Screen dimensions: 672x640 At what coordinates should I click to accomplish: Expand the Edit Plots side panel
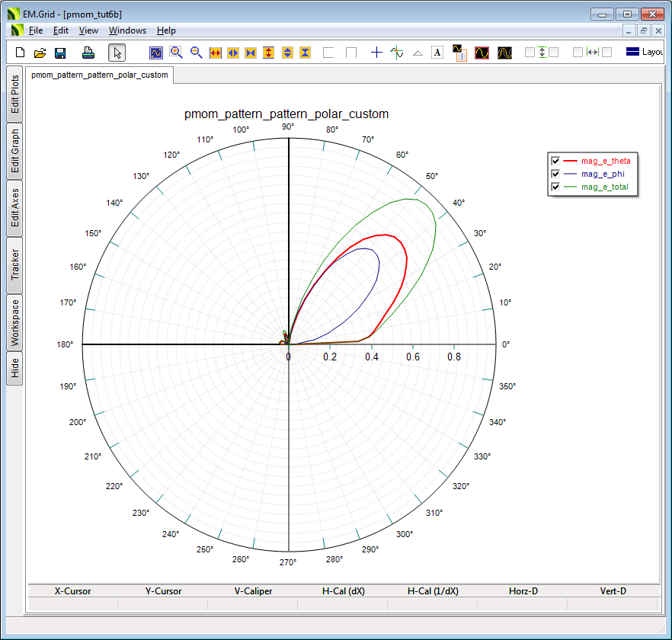(x=14, y=94)
